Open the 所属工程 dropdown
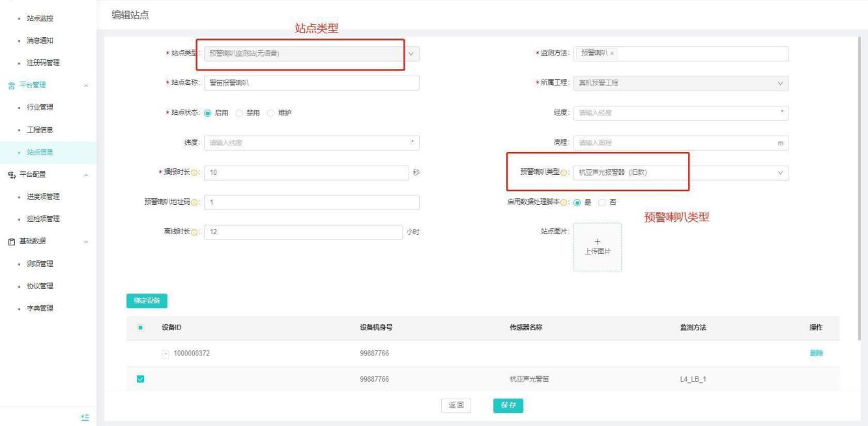 [780, 83]
